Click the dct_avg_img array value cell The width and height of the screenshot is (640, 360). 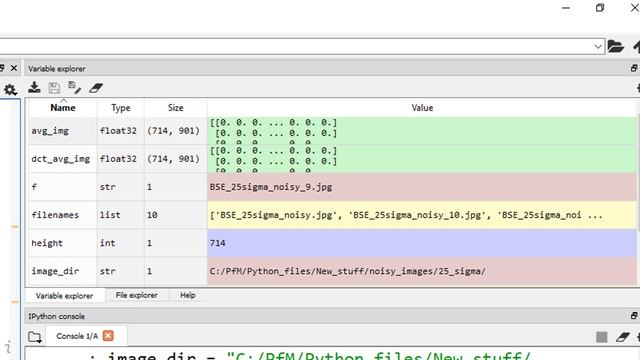click(x=422, y=159)
